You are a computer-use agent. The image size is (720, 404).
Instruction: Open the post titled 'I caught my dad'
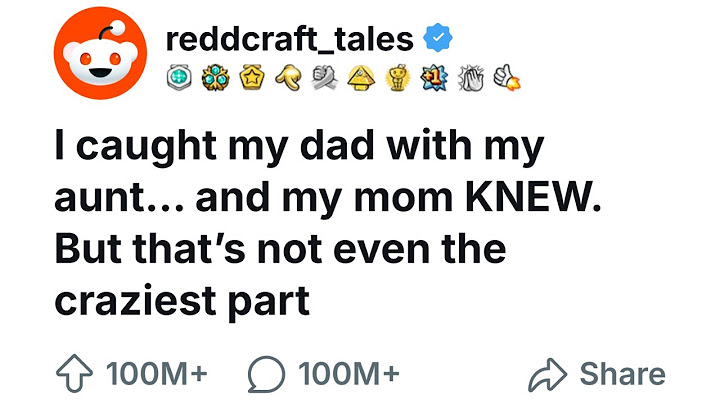(x=327, y=223)
